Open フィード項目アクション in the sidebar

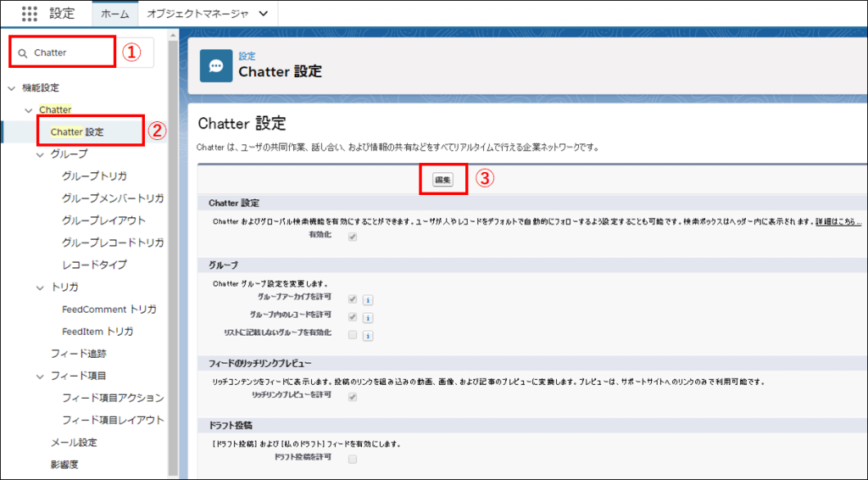(113, 398)
